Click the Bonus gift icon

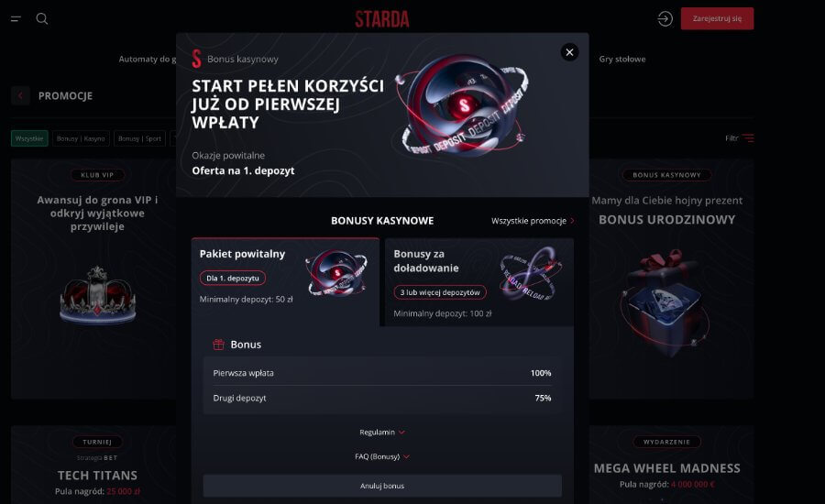point(218,345)
